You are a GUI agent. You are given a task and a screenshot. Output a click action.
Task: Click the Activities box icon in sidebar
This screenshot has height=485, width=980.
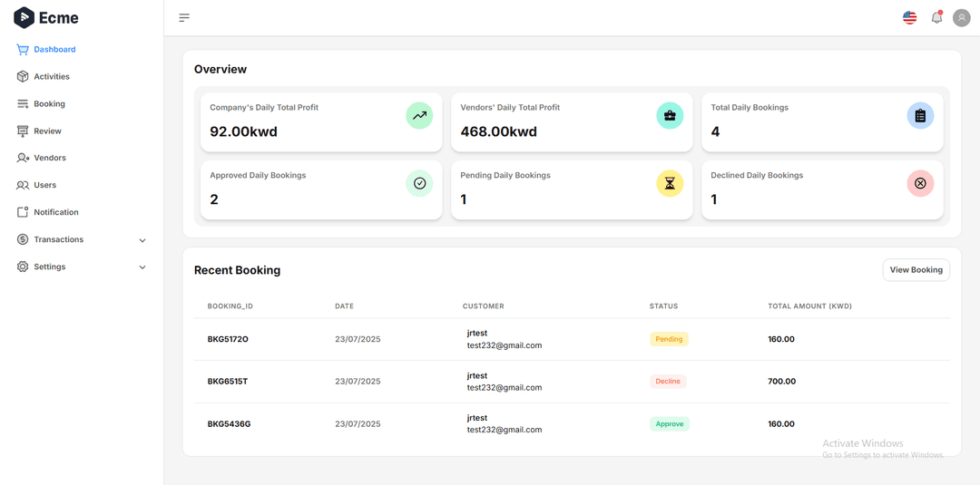click(23, 77)
